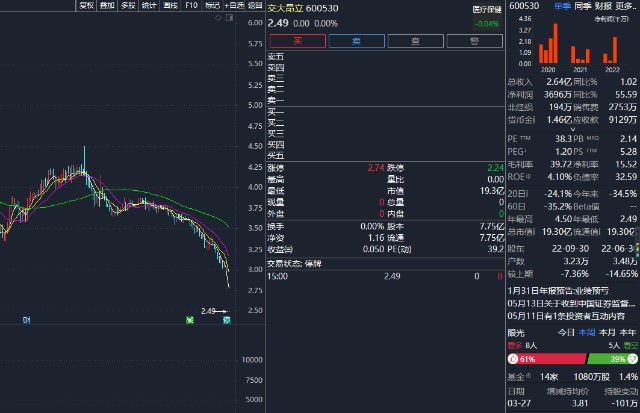The height and width of the screenshot is (413, 640).
Task: Select the 本周 period tab in 眼光
Action: click(587, 333)
